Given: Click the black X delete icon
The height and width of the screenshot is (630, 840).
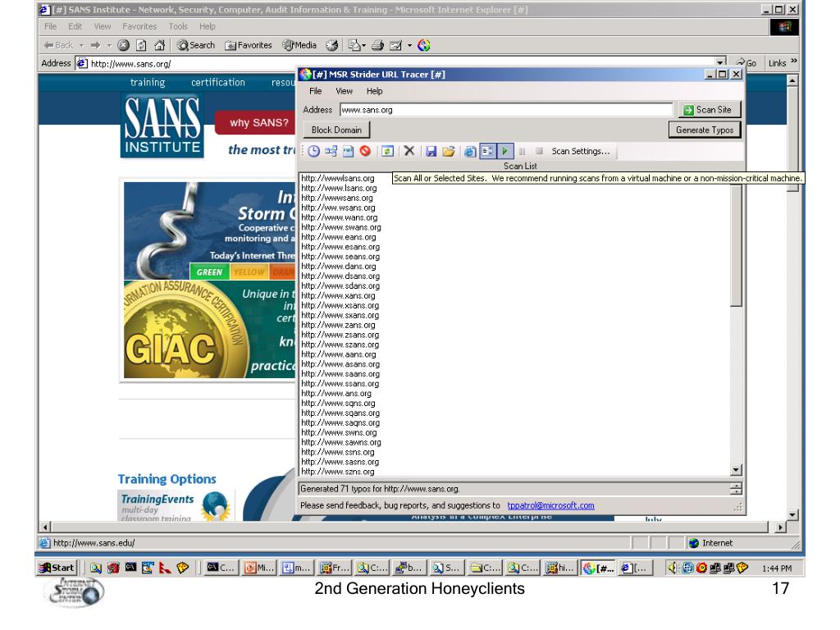Looking at the screenshot, I should 409,151.
